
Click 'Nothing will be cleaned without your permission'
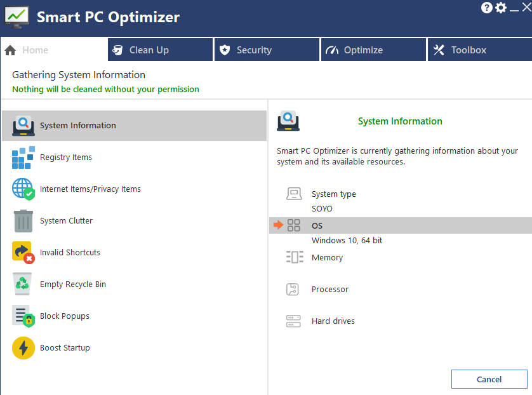click(x=105, y=90)
